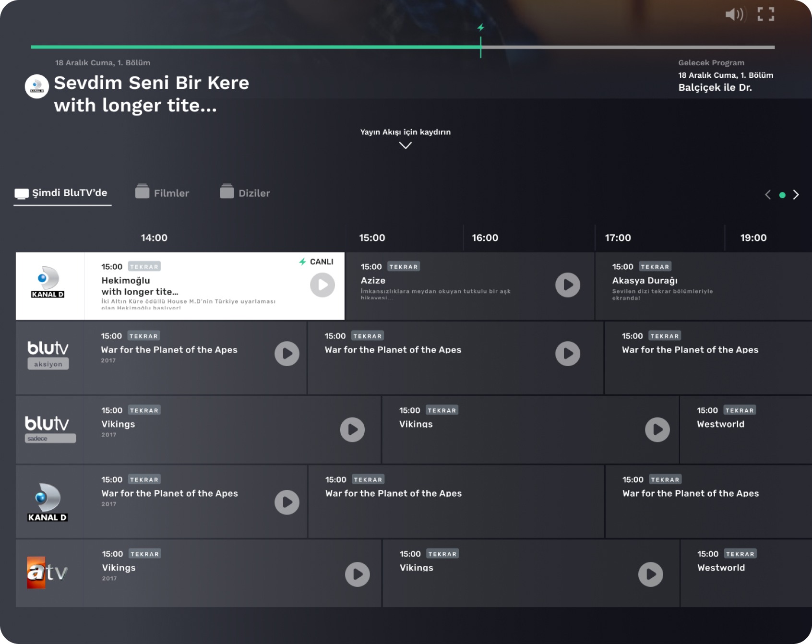The height and width of the screenshot is (644, 812).
Task: Go to previous schedule page arrow
Action: (x=768, y=195)
